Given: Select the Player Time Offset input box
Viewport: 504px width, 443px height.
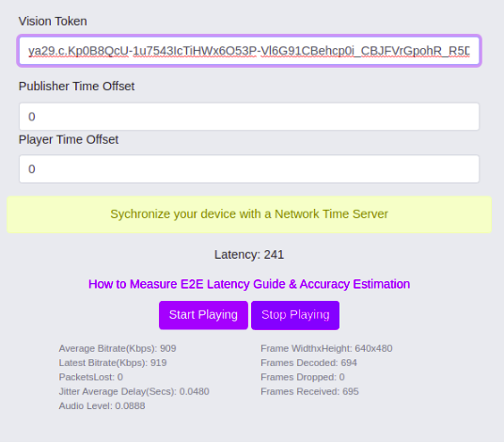Looking at the screenshot, I should [x=249, y=169].
